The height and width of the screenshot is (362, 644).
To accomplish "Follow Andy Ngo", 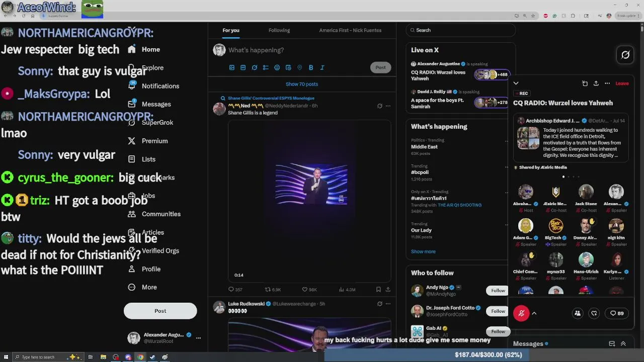I will 498,291.
